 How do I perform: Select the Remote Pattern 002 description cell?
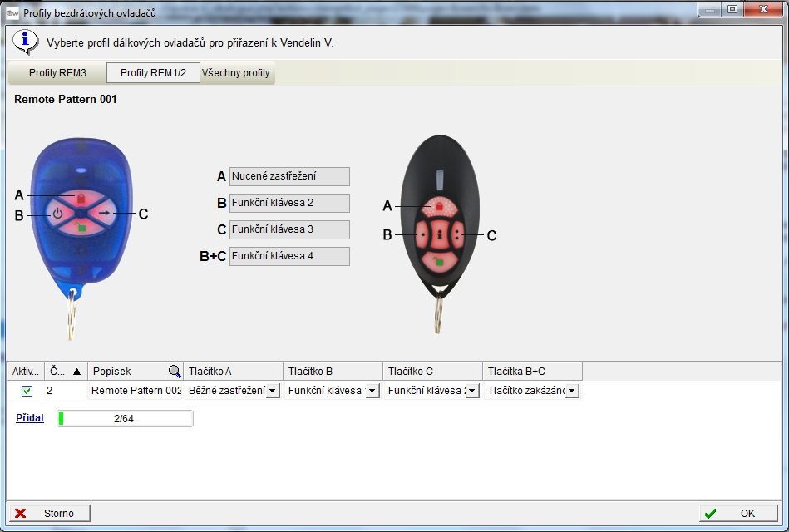coord(136,391)
